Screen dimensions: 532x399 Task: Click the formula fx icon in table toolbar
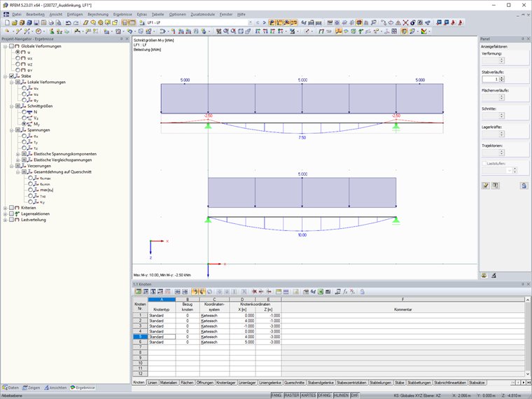pos(345,292)
